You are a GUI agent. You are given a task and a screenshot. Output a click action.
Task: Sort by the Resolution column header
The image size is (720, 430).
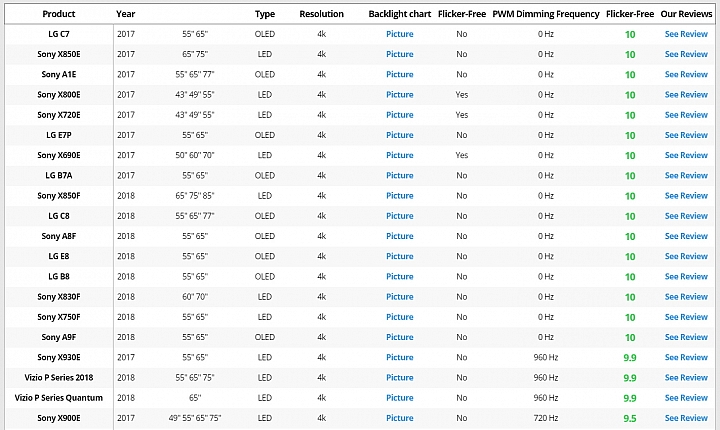click(321, 14)
